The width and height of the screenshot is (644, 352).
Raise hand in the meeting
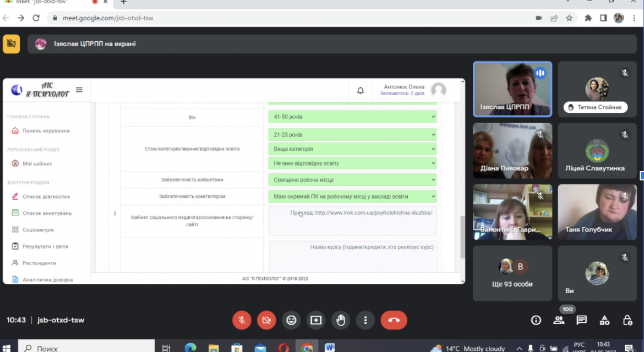[x=341, y=320]
